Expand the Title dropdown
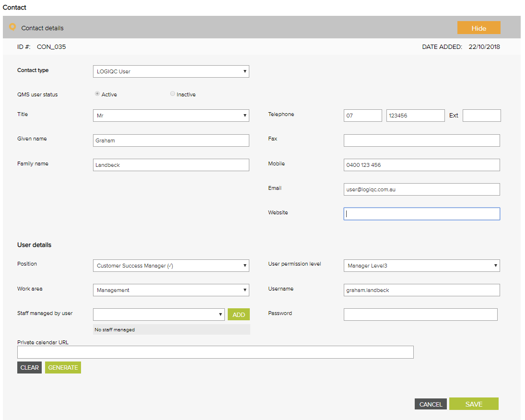 [171, 116]
